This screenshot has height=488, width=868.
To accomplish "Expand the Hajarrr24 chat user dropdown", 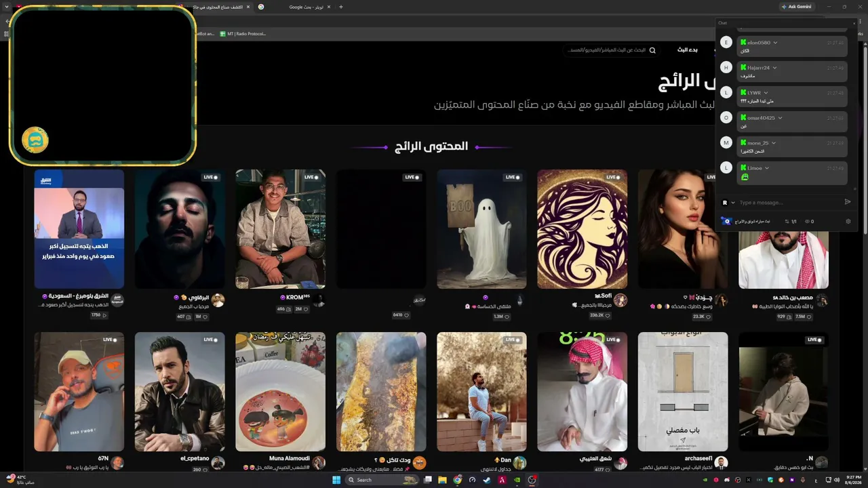I will 774,68.
